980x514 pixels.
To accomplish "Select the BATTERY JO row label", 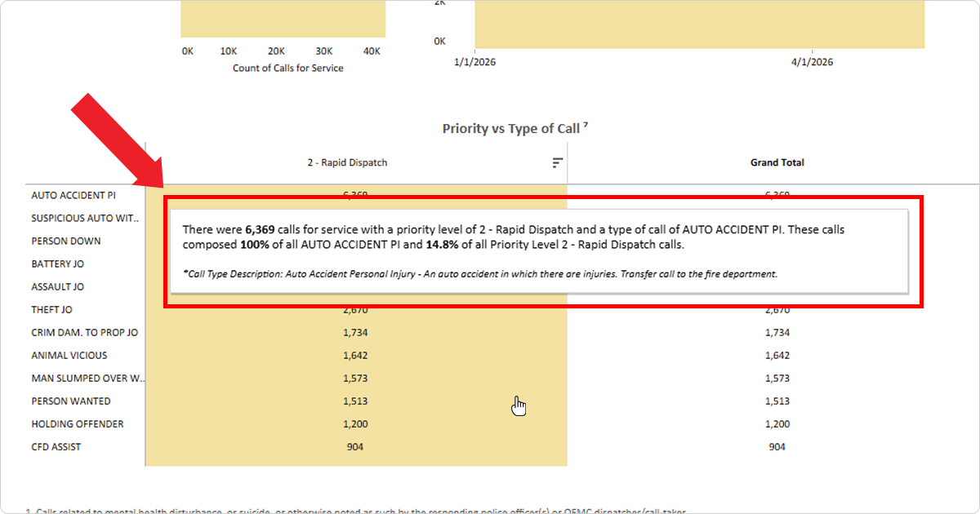I will tap(57, 264).
